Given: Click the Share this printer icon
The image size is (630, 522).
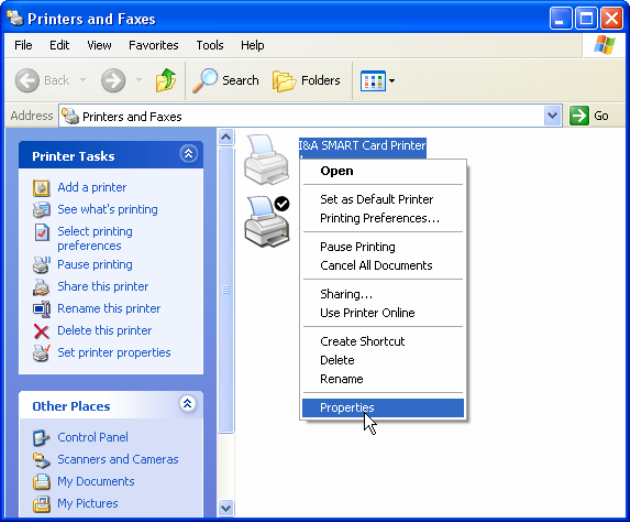Looking at the screenshot, I should (x=41, y=287).
